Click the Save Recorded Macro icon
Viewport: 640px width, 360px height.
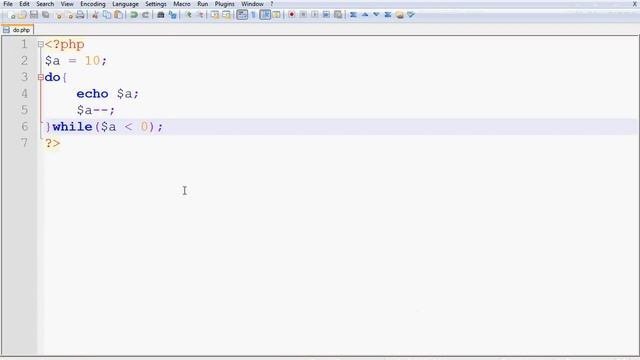point(338,15)
